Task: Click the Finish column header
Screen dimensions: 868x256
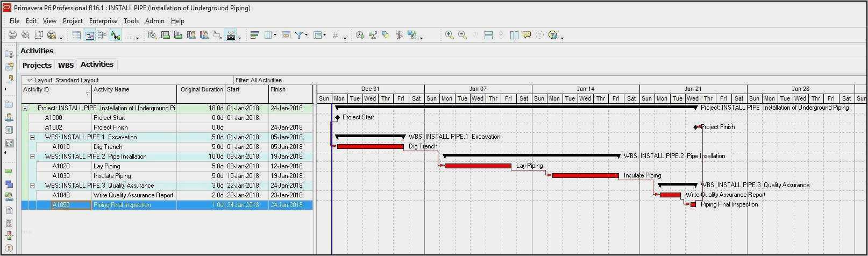Action: (x=290, y=94)
